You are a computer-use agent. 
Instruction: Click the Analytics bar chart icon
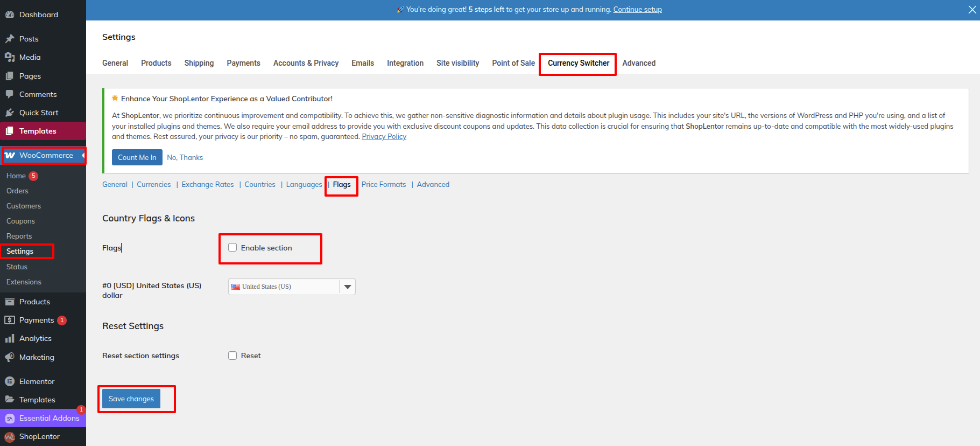click(x=10, y=338)
